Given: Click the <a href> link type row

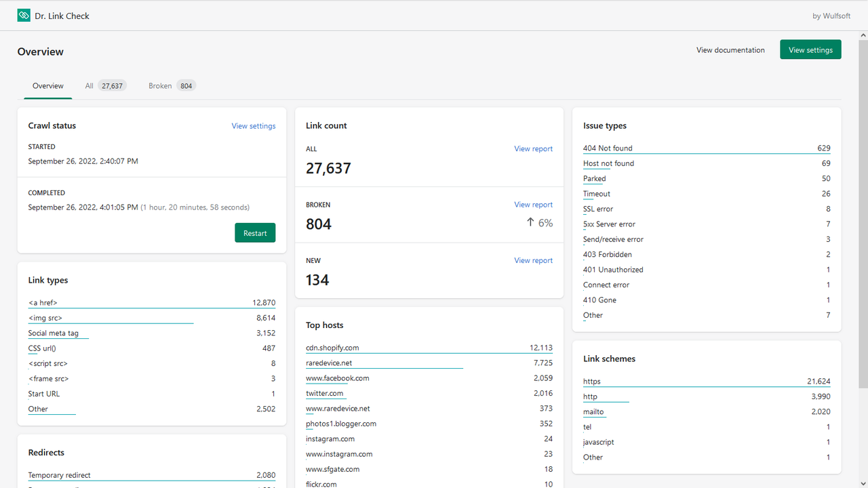Looking at the screenshot, I should pos(43,302).
